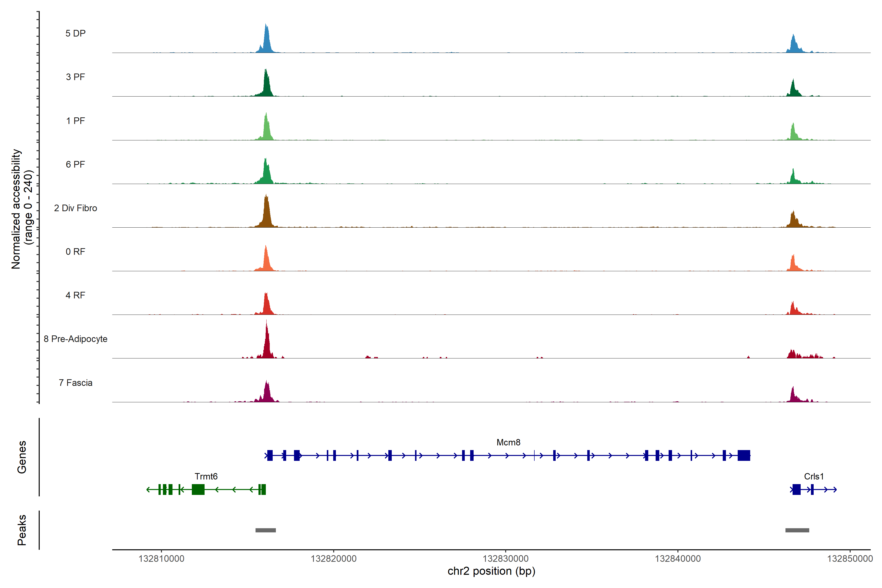
Task: Click the first Crls1 exon box
Action: (x=796, y=489)
